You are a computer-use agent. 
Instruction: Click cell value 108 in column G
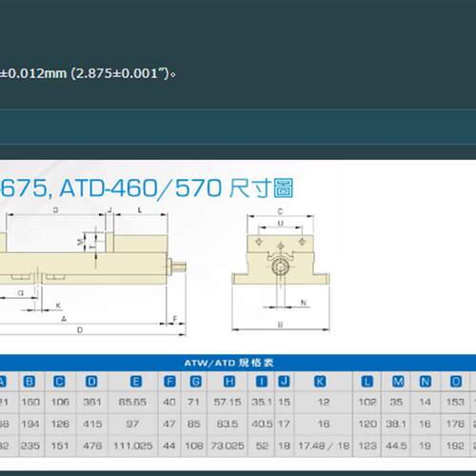pyautogui.click(x=194, y=446)
